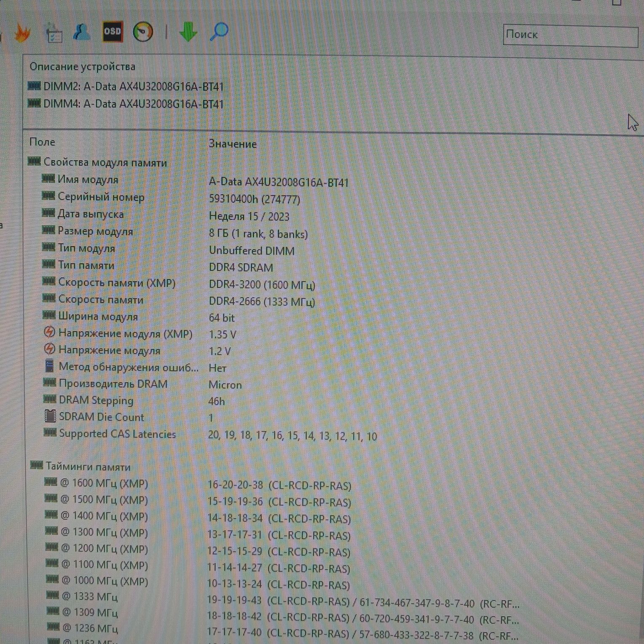This screenshot has width=644, height=644.
Task: Click the Значение column header
Action: [233, 144]
